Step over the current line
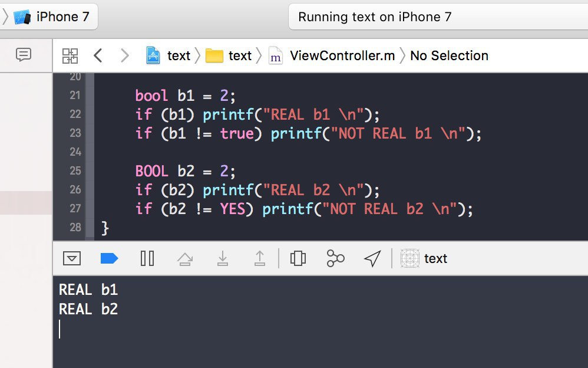The height and width of the screenshot is (368, 588). (185, 258)
